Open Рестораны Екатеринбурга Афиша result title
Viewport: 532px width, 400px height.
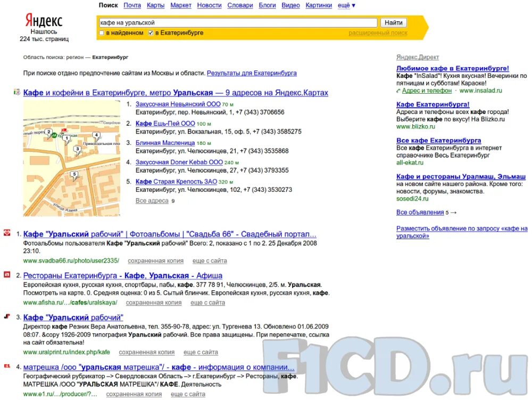[123, 276]
